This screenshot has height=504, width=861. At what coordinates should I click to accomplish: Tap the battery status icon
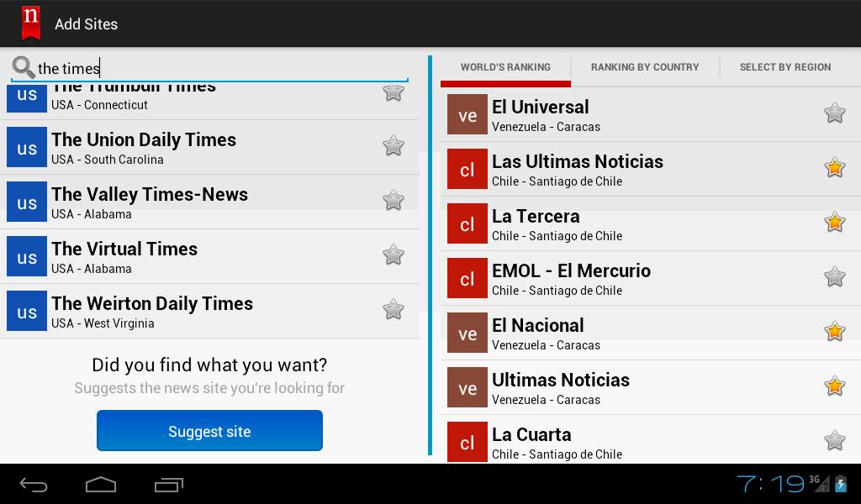pyautogui.click(x=840, y=483)
